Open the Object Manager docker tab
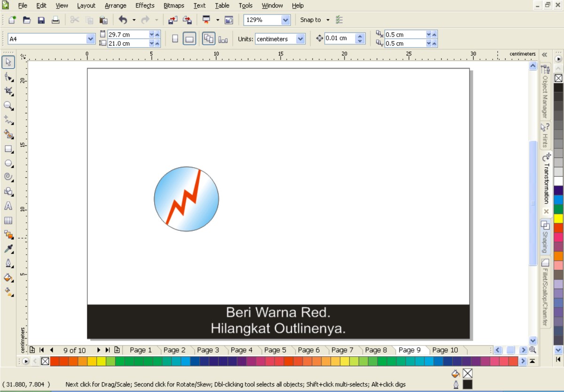Screen dimensions: 564x392 coord(545,92)
